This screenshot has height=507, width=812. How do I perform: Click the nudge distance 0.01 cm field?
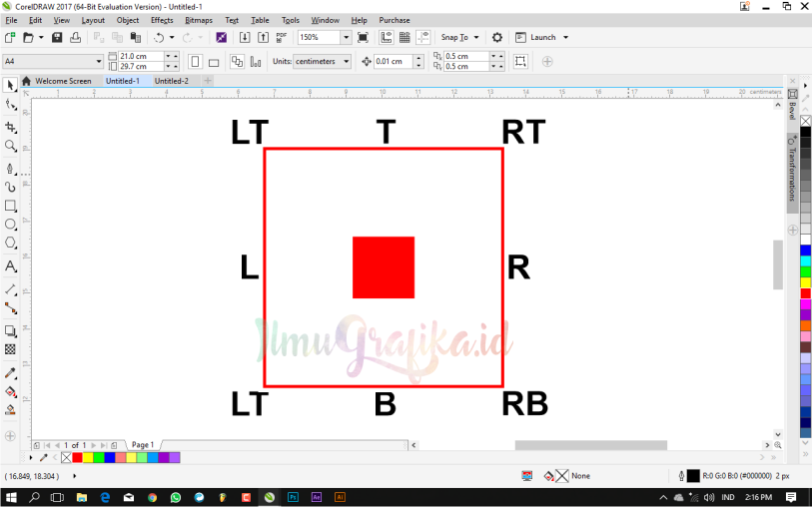pos(394,62)
